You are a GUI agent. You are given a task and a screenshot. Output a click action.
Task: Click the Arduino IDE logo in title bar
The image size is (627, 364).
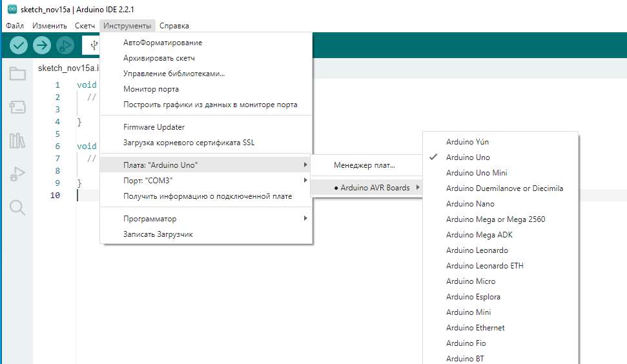pyautogui.click(x=12, y=9)
